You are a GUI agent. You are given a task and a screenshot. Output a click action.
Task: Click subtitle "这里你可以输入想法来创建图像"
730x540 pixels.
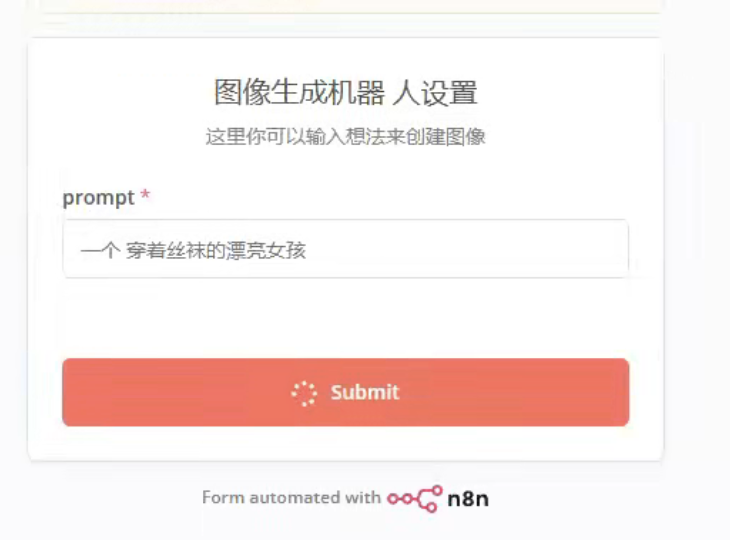point(345,136)
